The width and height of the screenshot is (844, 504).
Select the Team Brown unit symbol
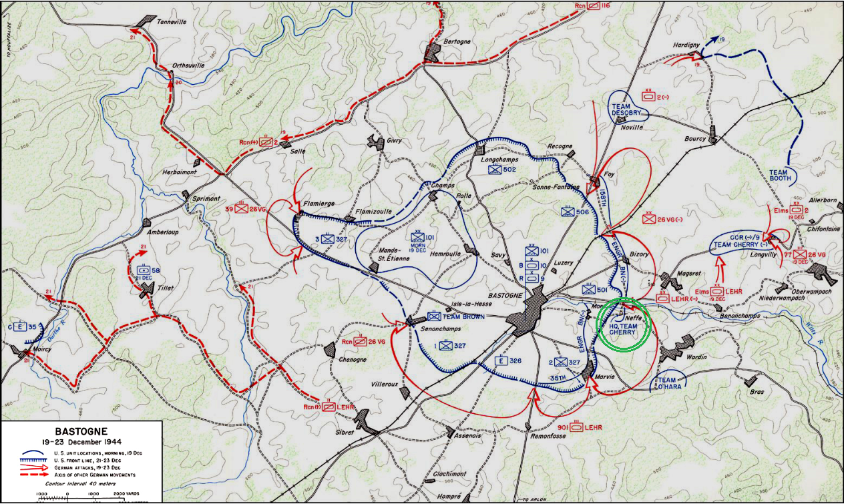434,316
